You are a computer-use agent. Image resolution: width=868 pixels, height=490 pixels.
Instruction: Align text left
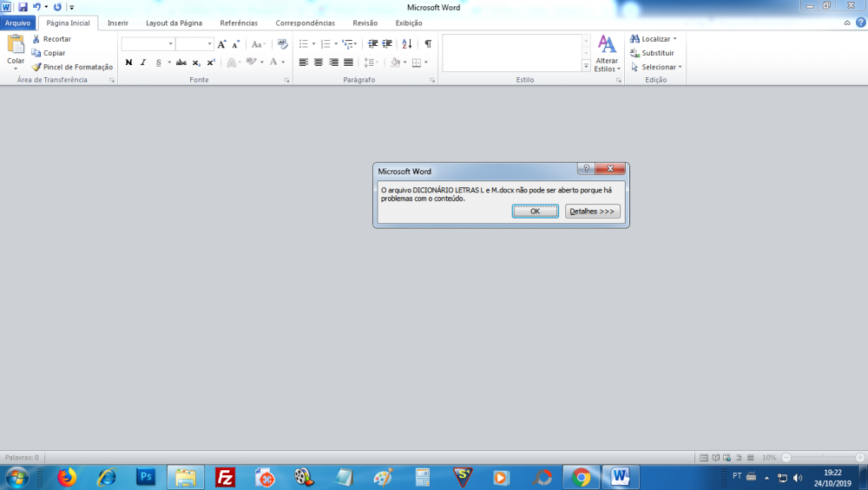pos(303,62)
